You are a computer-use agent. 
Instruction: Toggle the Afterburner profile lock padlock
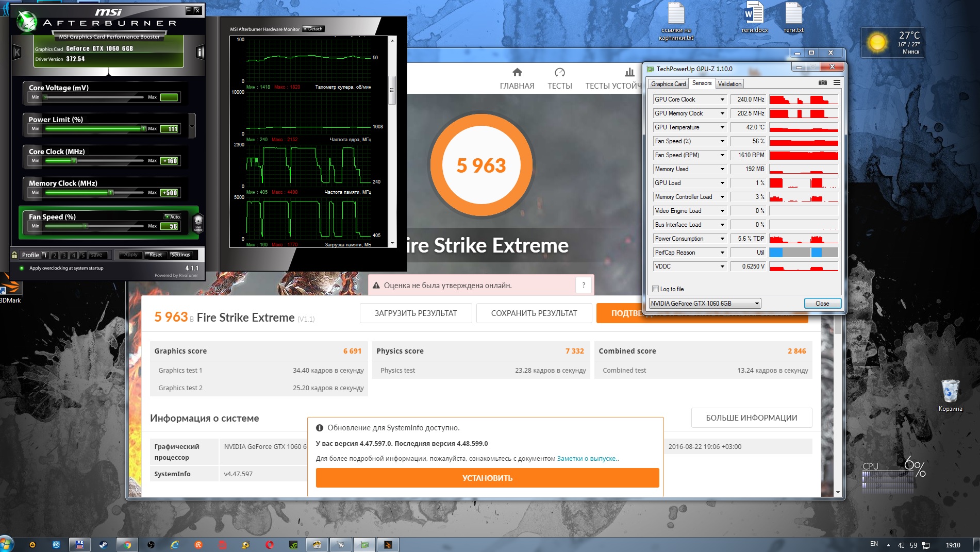point(14,255)
